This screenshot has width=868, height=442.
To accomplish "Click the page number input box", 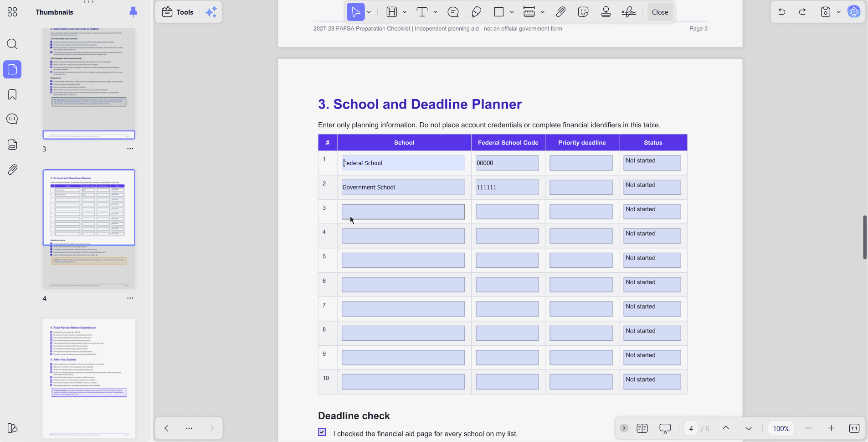I will pos(691,428).
